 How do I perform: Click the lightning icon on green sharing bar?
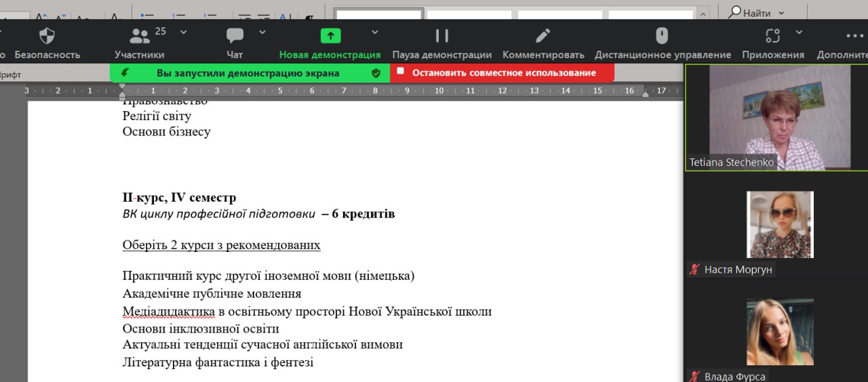[x=124, y=72]
